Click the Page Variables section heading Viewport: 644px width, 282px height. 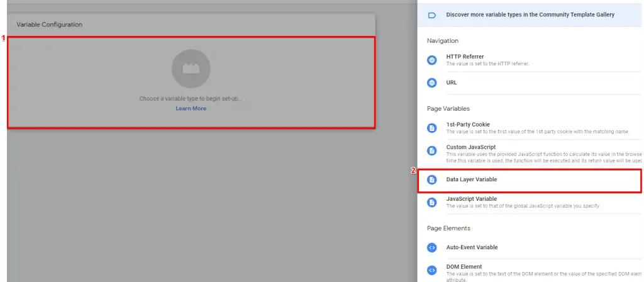pyautogui.click(x=448, y=109)
